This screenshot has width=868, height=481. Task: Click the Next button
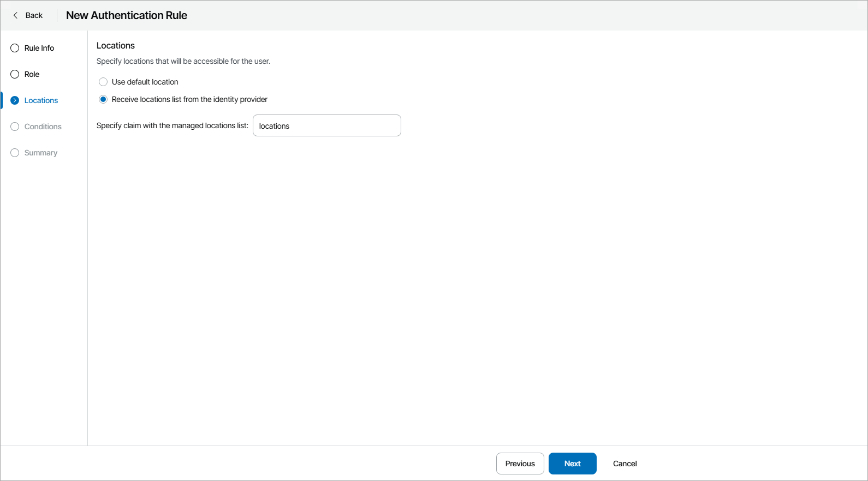(572, 464)
